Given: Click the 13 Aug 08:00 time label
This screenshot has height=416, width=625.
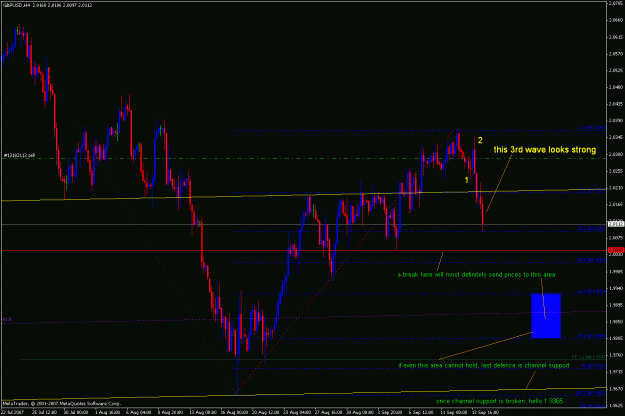Looking at the screenshot, I should (203, 412).
